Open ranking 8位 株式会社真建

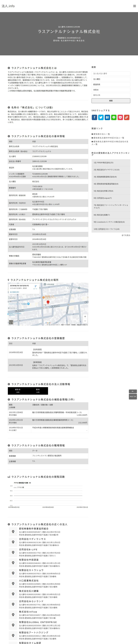(x=111, y=215)
